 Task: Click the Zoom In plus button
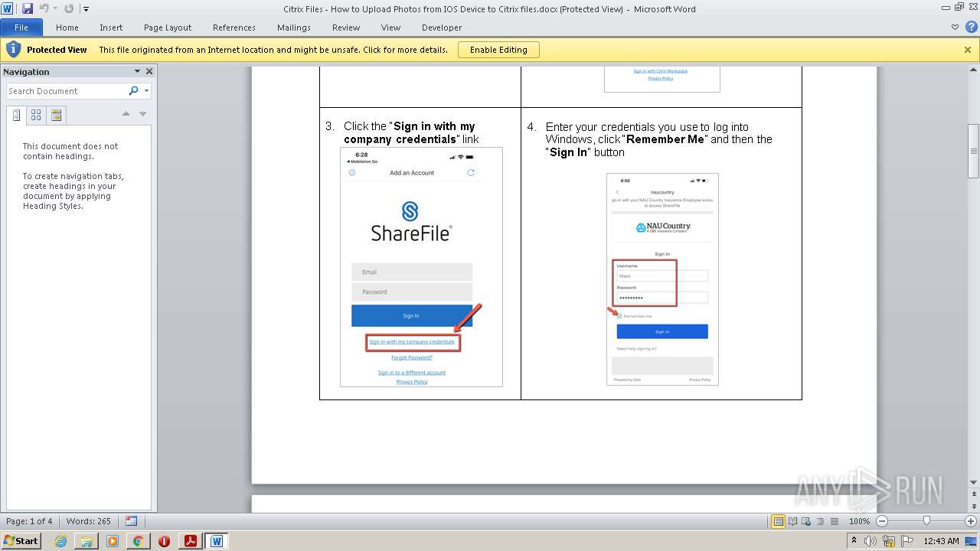coord(971,521)
